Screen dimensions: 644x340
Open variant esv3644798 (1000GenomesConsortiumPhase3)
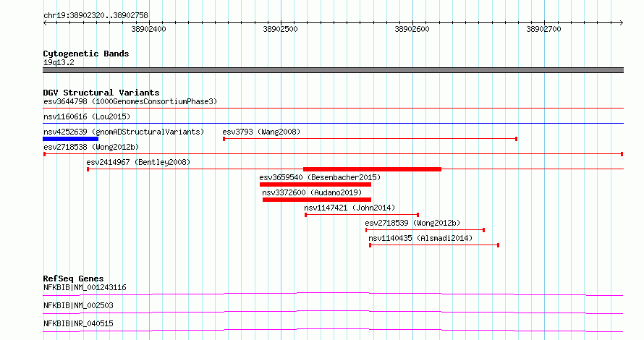pos(130,101)
